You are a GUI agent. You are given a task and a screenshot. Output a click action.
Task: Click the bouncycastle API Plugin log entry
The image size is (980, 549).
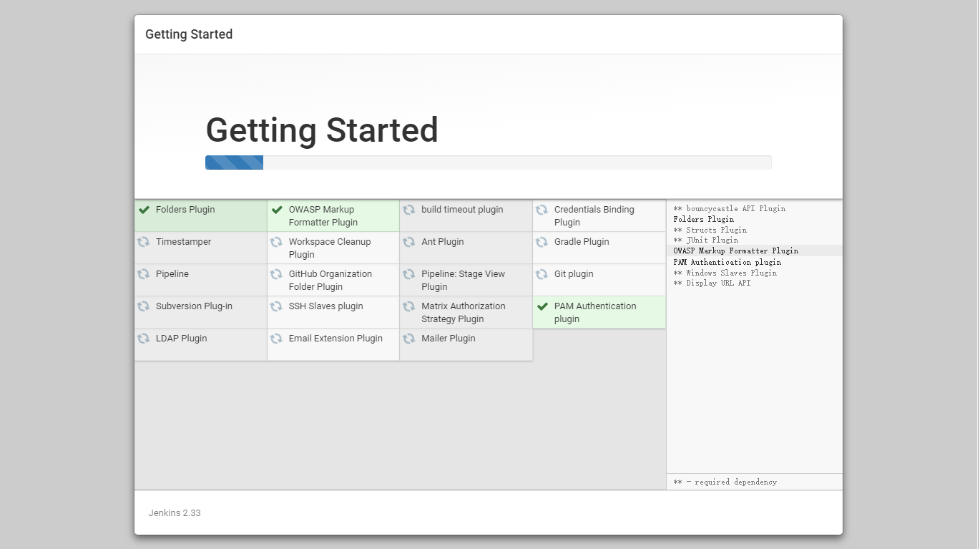729,209
